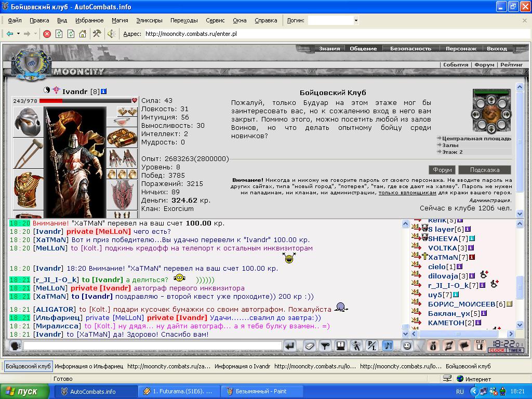The width and height of the screenshot is (532, 399).
Task: Open the Рейтинг link
Action: (x=512, y=64)
